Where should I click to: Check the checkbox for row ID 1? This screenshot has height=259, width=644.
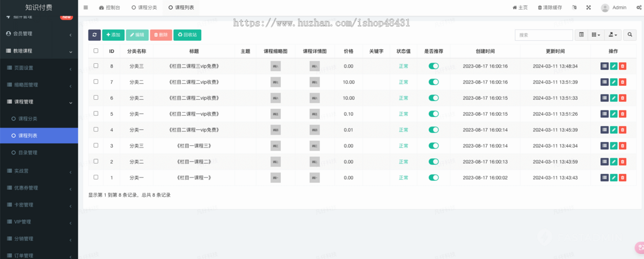[96, 177]
